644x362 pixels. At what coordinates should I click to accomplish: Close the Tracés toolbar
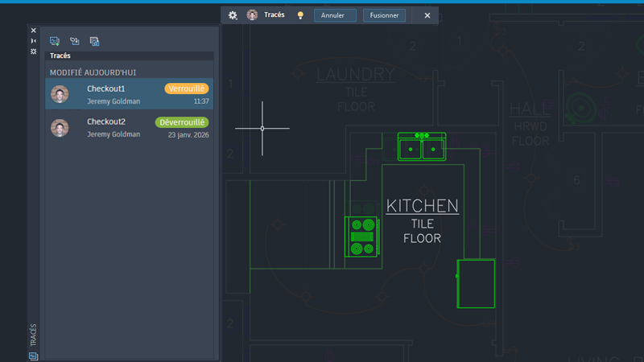pos(427,15)
